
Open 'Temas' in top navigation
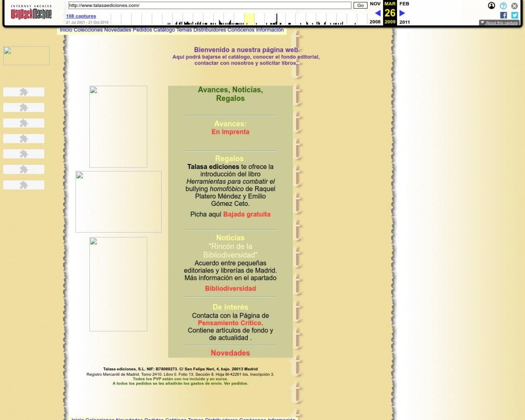184,30
